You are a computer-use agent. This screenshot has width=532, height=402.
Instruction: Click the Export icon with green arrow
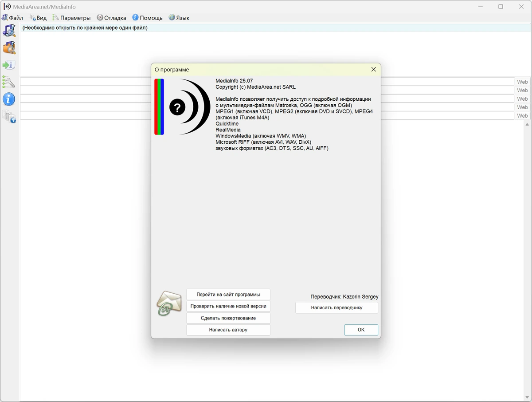pyautogui.click(x=9, y=65)
